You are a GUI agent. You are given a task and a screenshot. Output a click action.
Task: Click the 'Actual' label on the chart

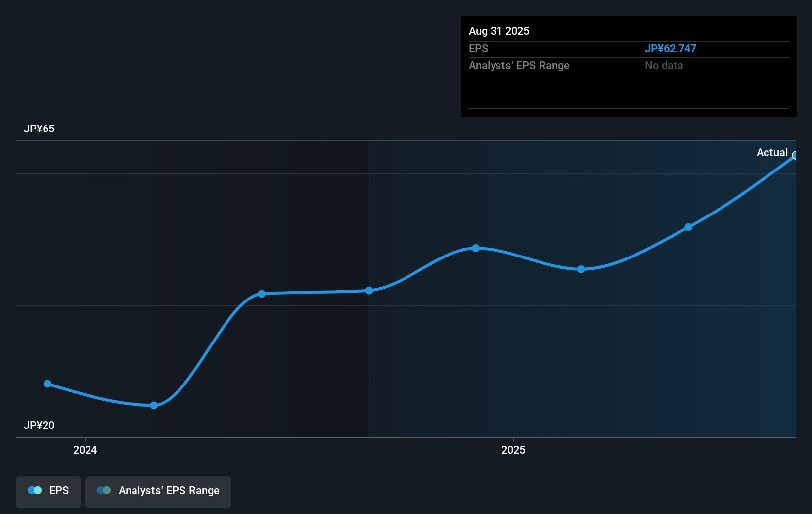point(772,152)
